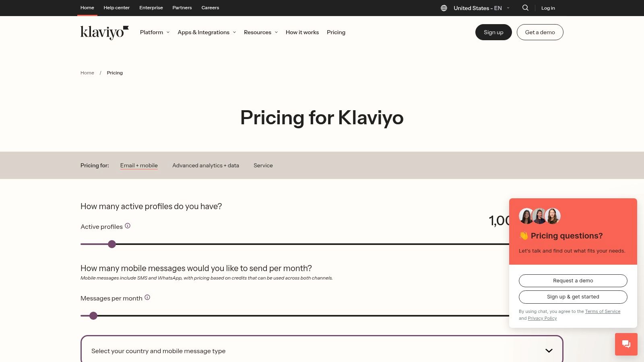Open the Help center menu item

(x=117, y=8)
